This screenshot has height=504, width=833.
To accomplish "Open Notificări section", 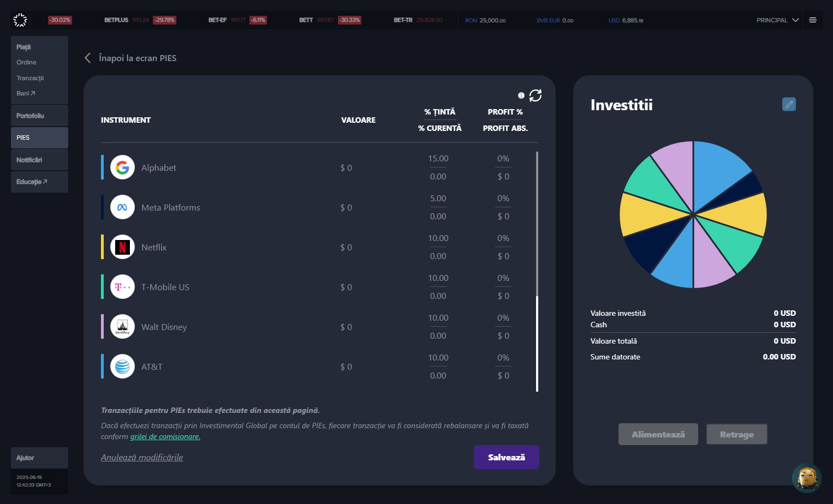I will pos(39,160).
